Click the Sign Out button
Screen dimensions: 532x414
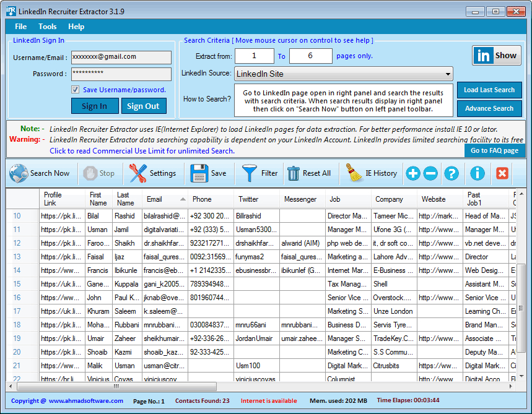[x=144, y=106]
